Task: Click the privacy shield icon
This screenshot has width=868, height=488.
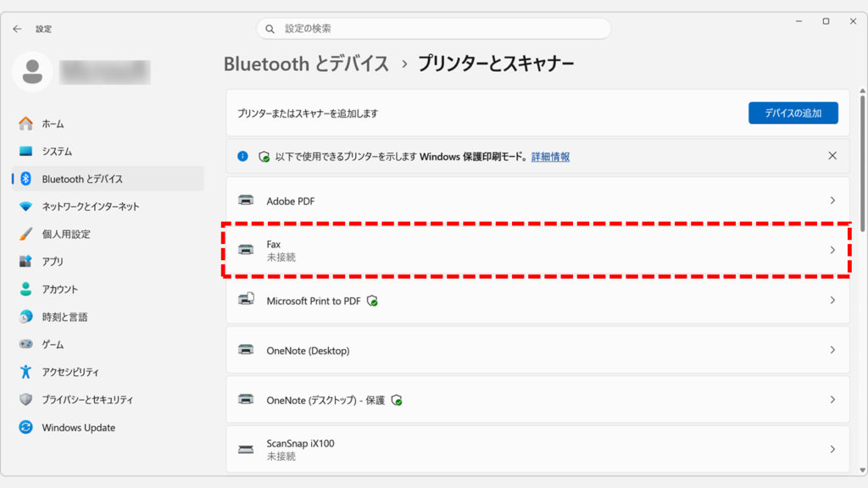Action: pyautogui.click(x=25, y=400)
